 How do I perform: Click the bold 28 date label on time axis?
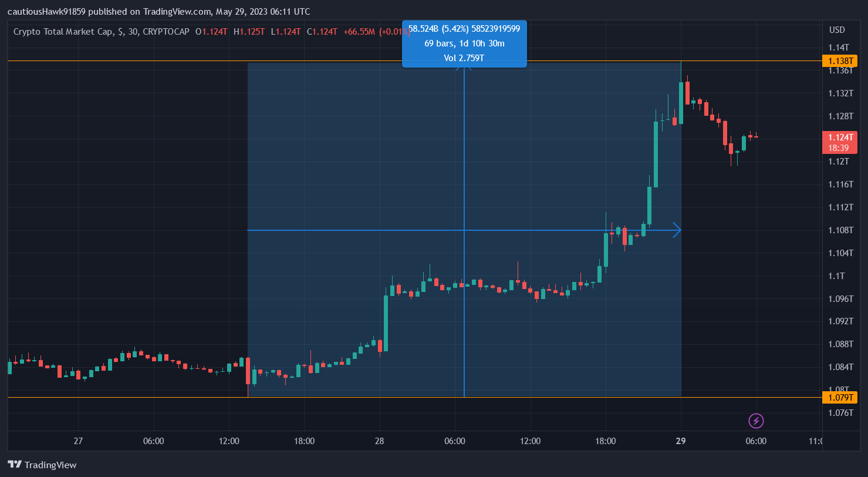point(380,441)
